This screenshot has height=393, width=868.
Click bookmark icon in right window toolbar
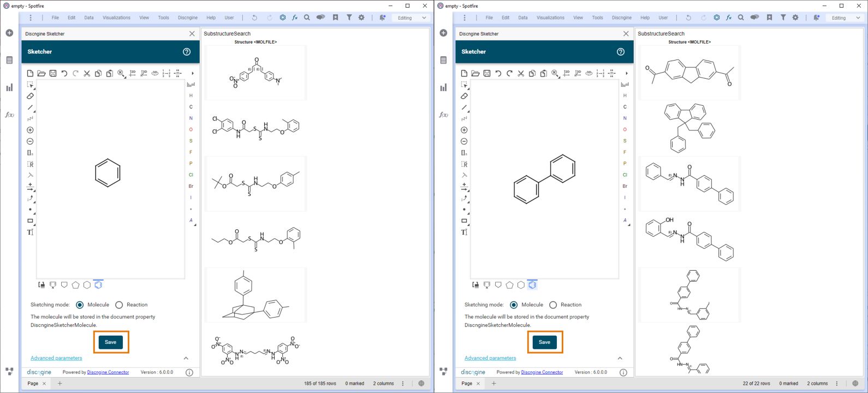tap(769, 17)
